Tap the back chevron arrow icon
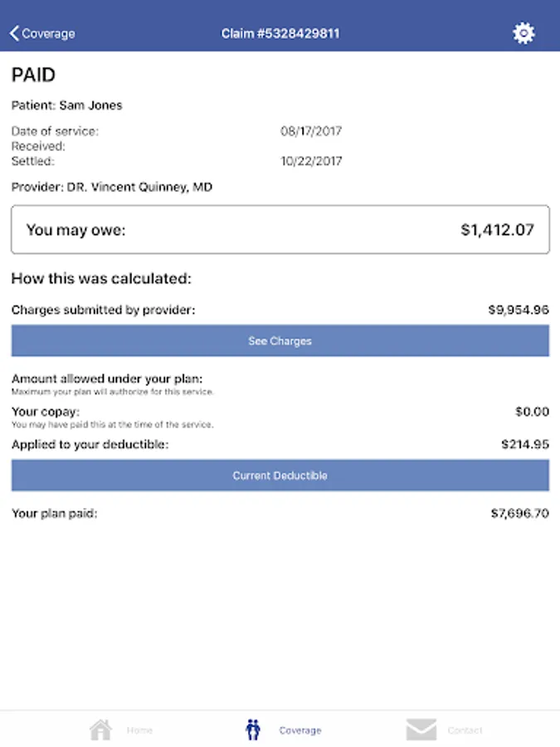Screen dimensions: 560x747 [14, 34]
